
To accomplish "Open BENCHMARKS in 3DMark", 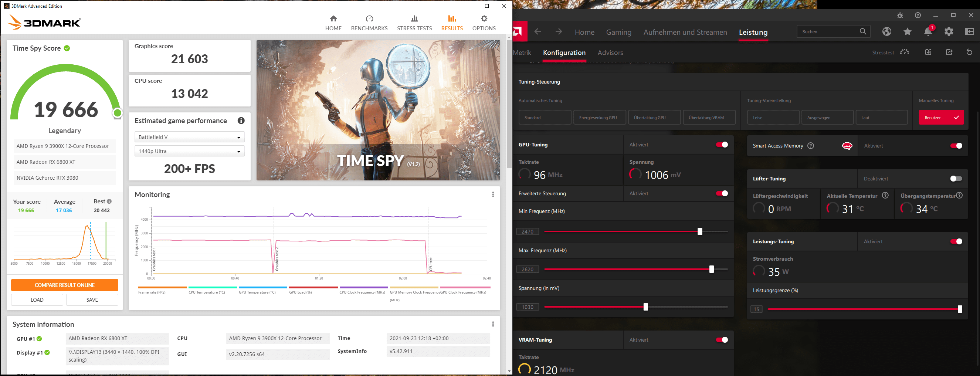I will [x=369, y=23].
